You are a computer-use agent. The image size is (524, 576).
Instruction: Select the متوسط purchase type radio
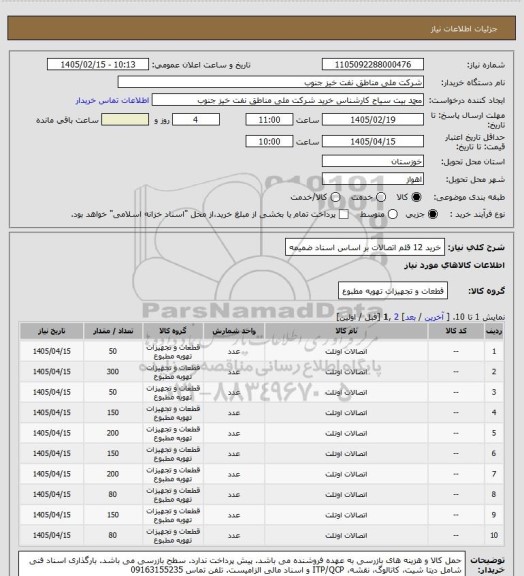pos(393,214)
